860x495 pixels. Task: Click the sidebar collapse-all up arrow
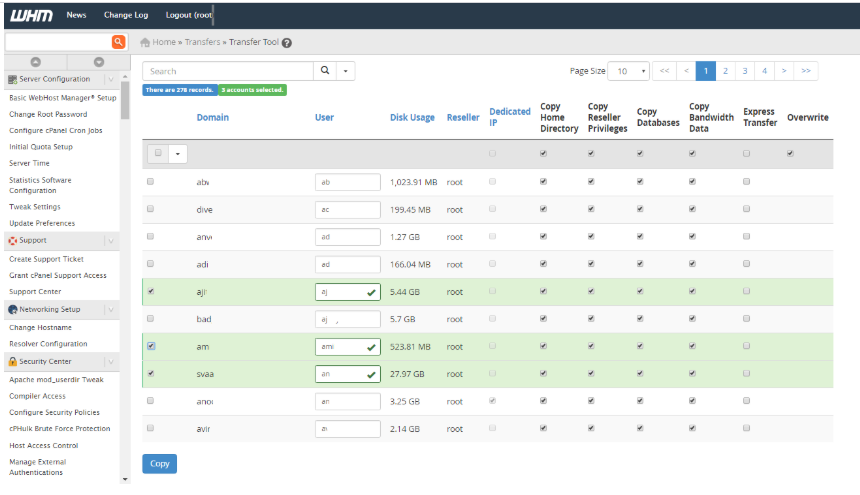(x=35, y=62)
